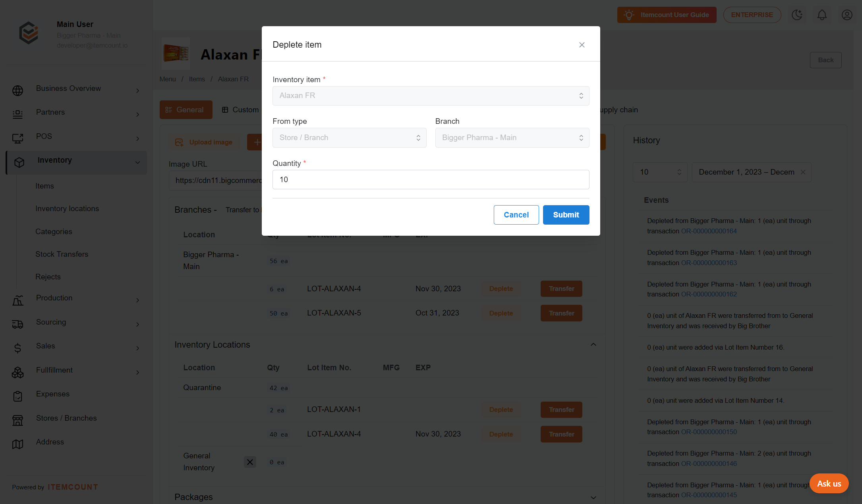The width and height of the screenshot is (862, 504).
Task: Collapse the Inventory Locations section
Action: tap(593, 344)
